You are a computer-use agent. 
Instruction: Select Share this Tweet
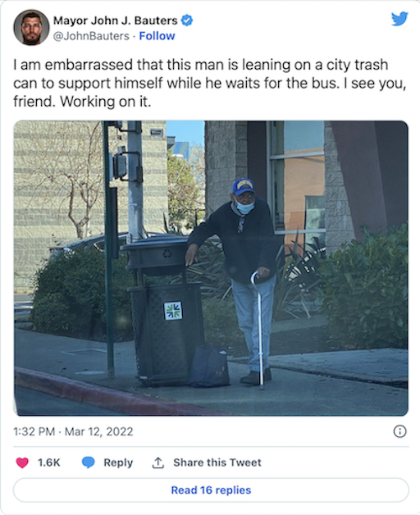217,463
